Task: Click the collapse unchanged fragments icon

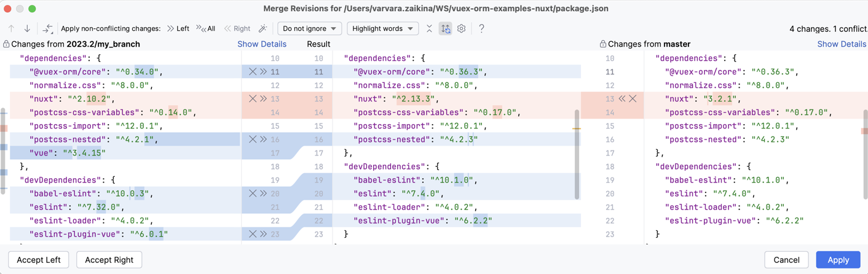Action: click(x=429, y=28)
